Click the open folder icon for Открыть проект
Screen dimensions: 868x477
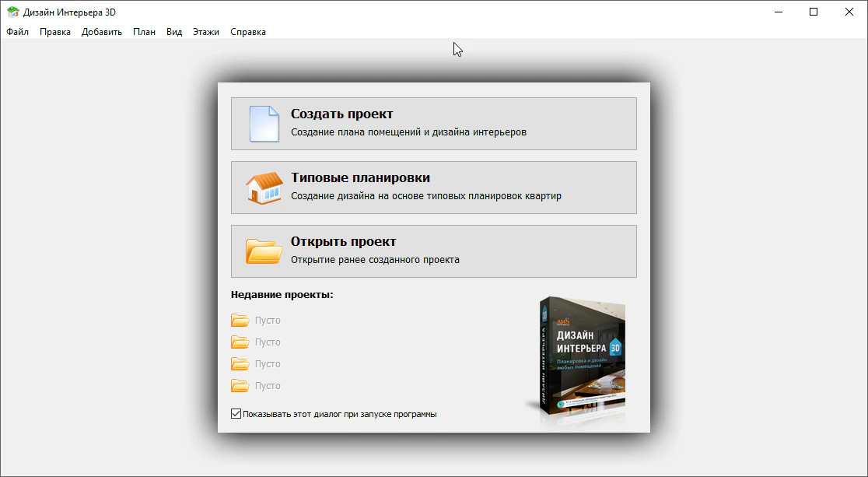(x=264, y=251)
